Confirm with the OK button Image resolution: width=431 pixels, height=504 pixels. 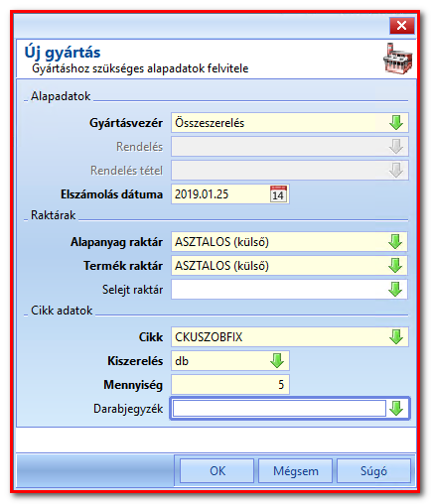(217, 471)
